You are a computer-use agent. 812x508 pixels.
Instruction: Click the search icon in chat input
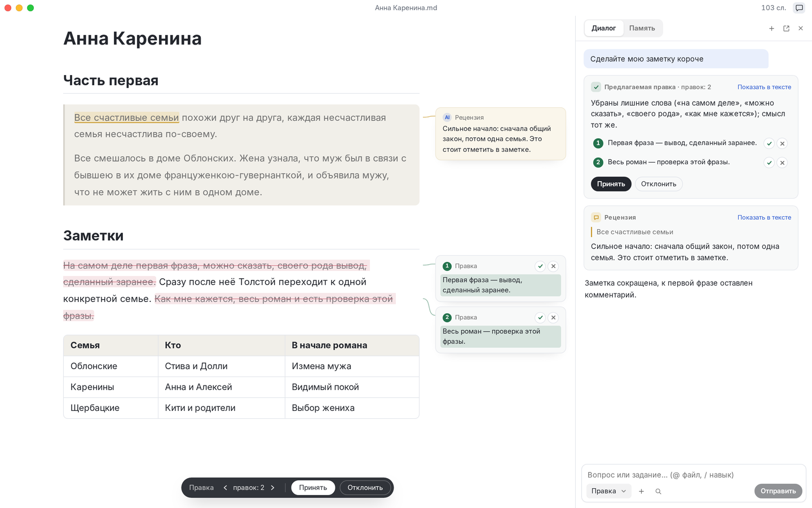click(x=658, y=491)
